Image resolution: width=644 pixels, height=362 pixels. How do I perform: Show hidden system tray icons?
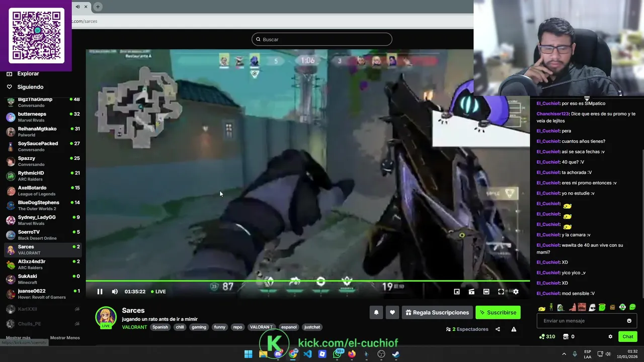(564, 354)
